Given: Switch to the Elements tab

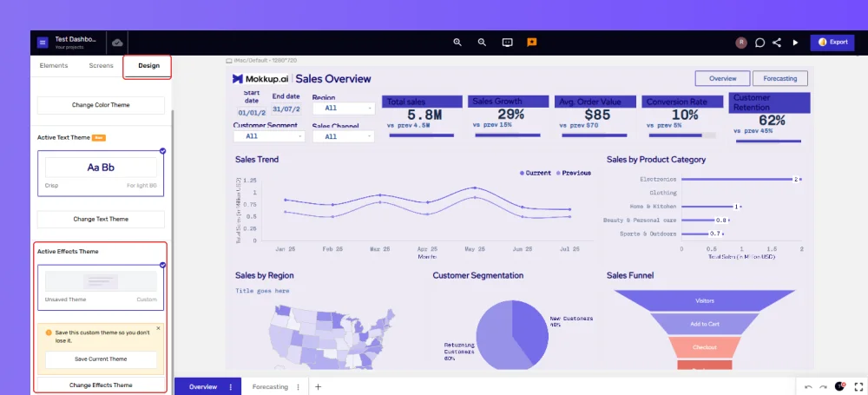Looking at the screenshot, I should pos(54,65).
